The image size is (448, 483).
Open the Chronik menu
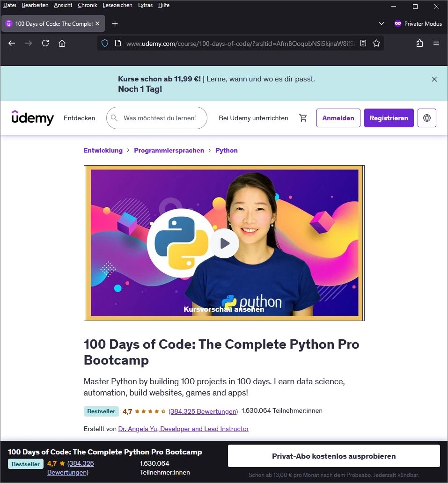click(88, 5)
